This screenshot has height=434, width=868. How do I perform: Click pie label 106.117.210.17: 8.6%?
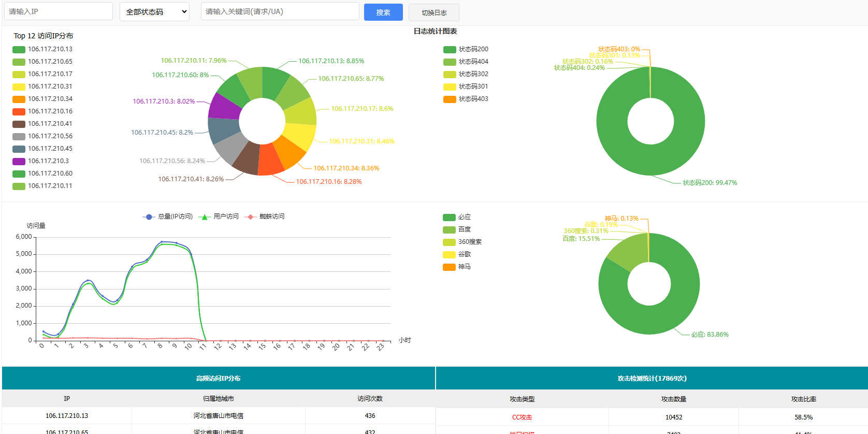(x=362, y=109)
